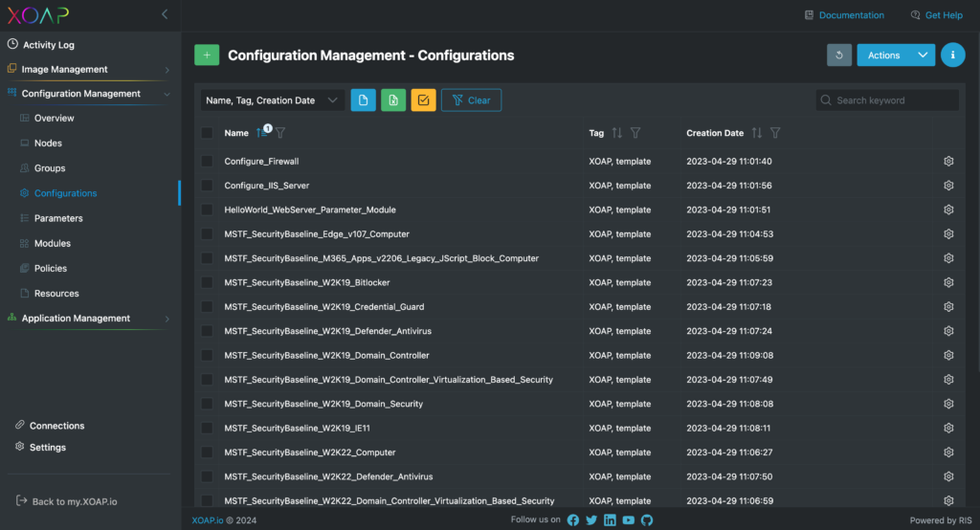Screen dimensions: 980x530
Task: Open gear menu for Configure_IIS_Server row
Action: coord(948,186)
